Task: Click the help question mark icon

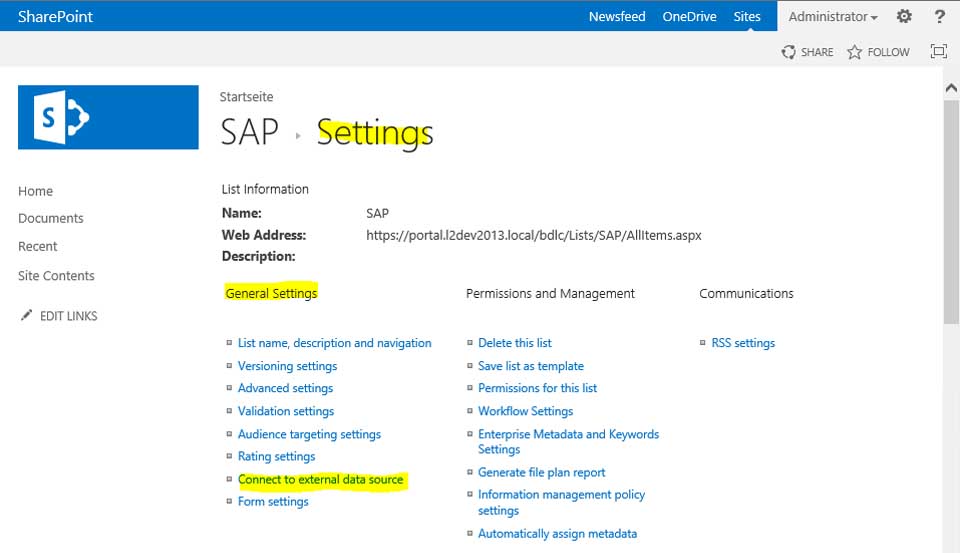Action: (x=939, y=16)
